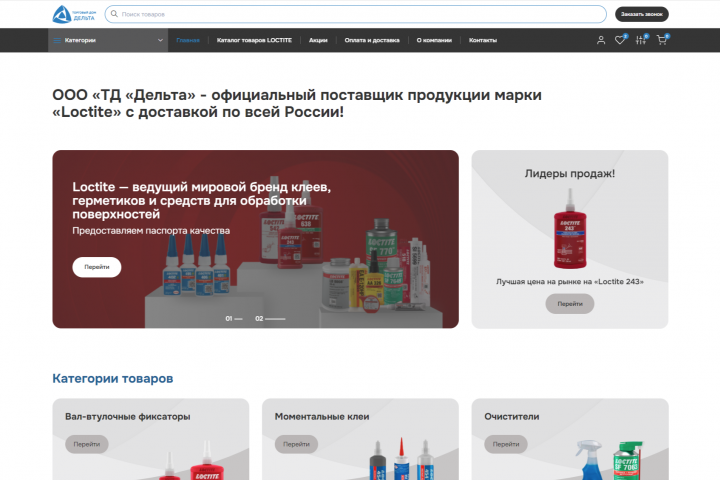This screenshot has height=480, width=720.
Task: Focus the Поиск товаров search field
Action: (355, 14)
